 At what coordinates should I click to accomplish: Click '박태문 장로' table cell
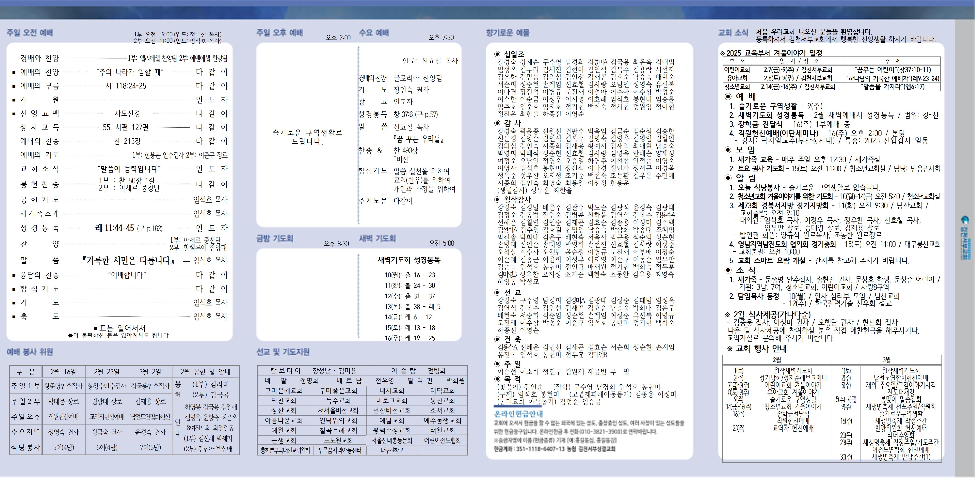[63, 402]
